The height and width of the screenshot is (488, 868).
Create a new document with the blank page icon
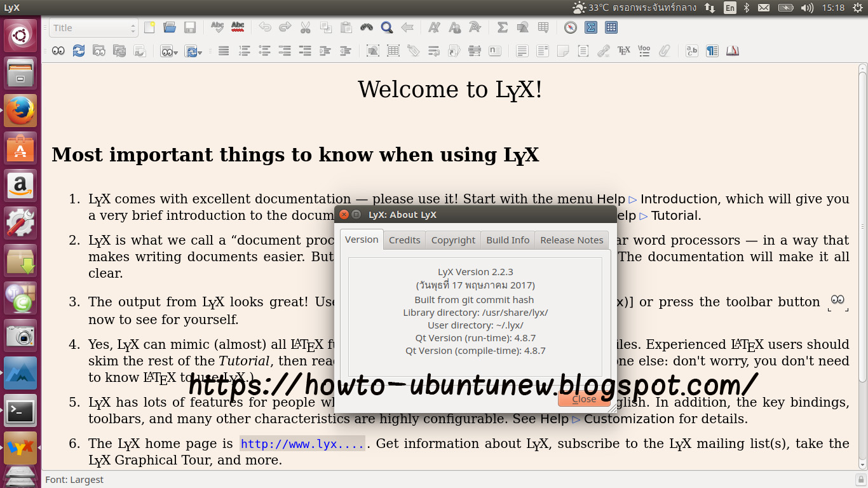click(x=149, y=27)
